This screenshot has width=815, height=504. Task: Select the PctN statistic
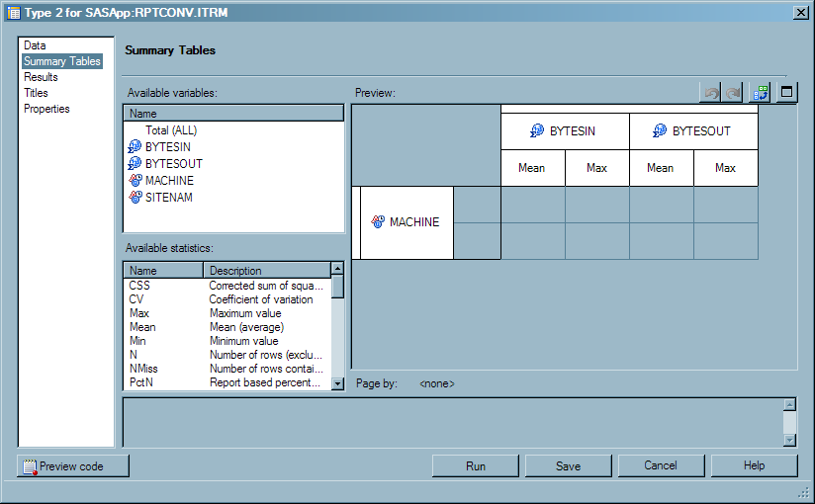(x=140, y=382)
